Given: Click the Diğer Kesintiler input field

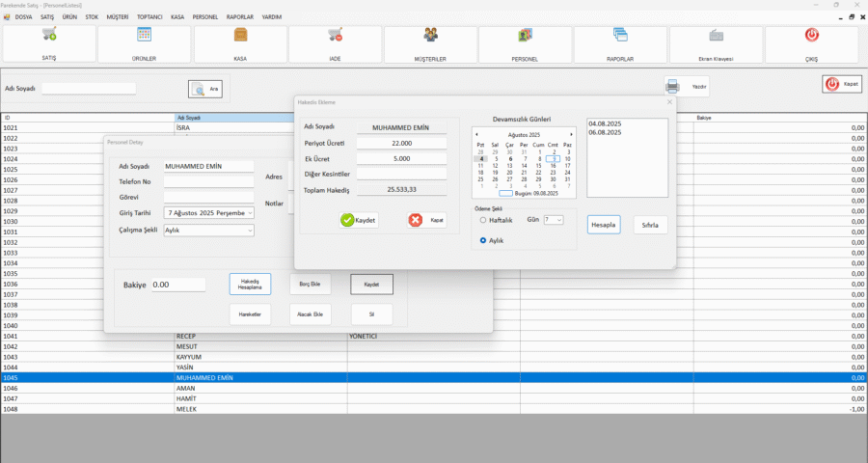Looking at the screenshot, I should coord(401,174).
